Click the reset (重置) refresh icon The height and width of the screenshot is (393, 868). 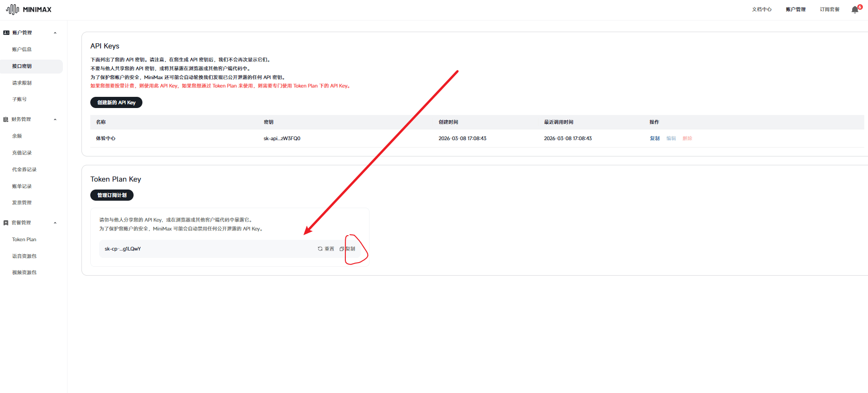[x=320, y=249]
